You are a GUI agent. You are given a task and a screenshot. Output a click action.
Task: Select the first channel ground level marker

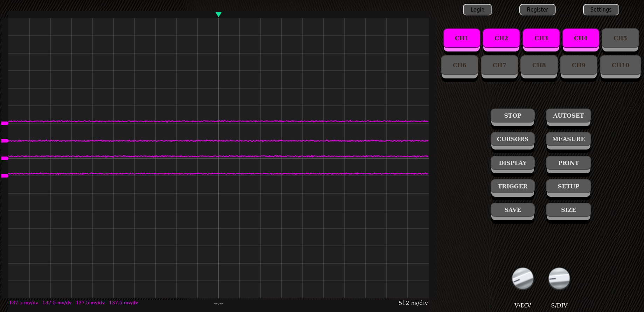[5, 123]
